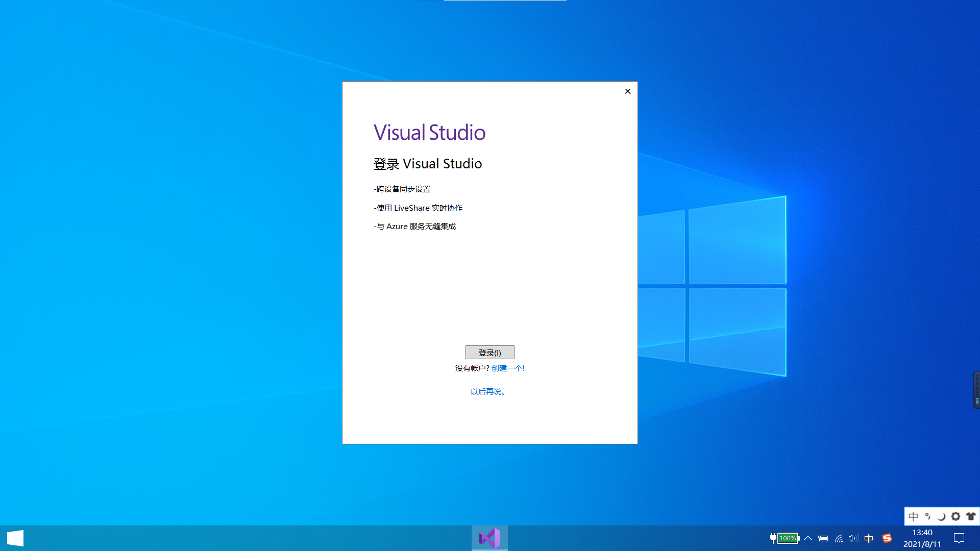Click the 100% power indicator
The image size is (980, 551).
point(787,538)
